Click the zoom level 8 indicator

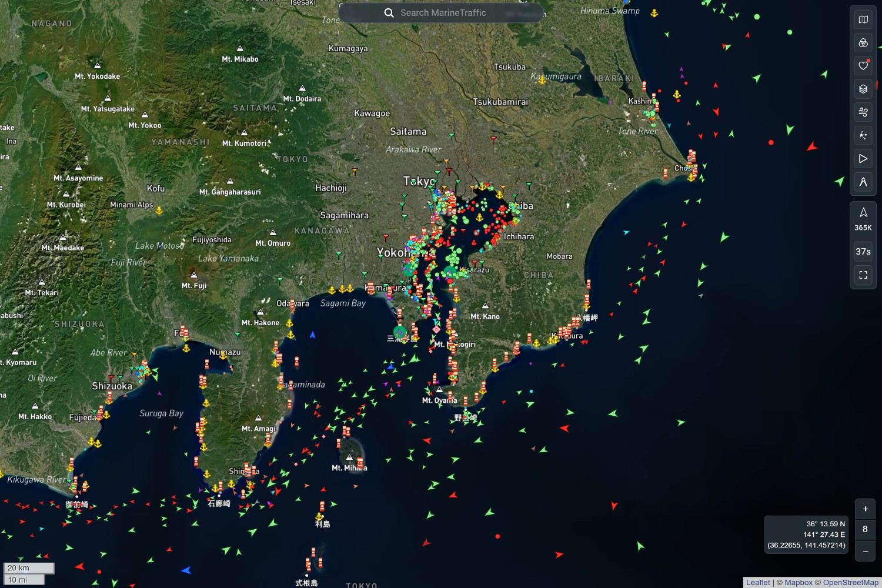865,529
